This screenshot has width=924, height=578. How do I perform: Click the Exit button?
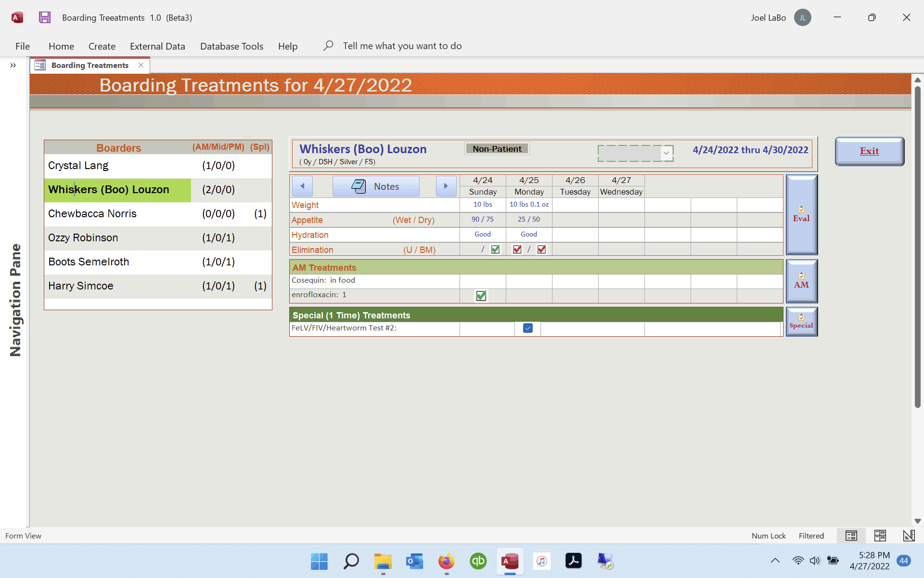tap(869, 151)
